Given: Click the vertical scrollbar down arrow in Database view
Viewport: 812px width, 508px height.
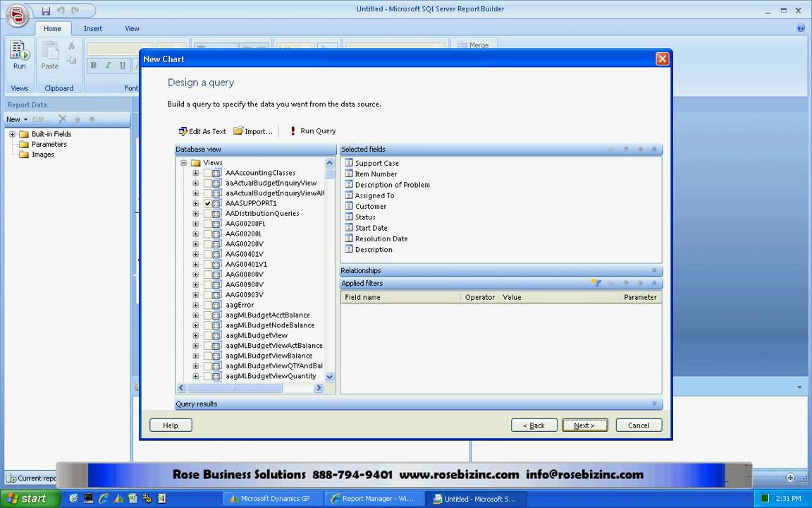Looking at the screenshot, I should [329, 377].
